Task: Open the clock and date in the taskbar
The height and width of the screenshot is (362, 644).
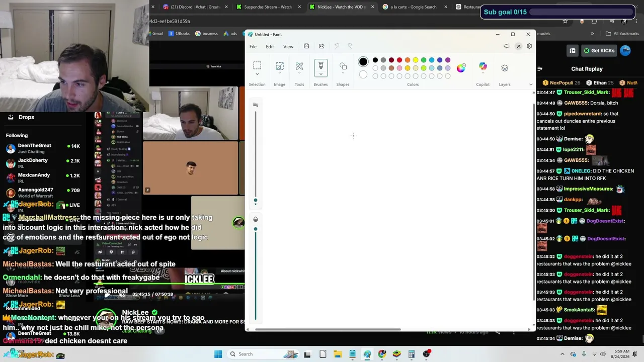Action: 621,354
